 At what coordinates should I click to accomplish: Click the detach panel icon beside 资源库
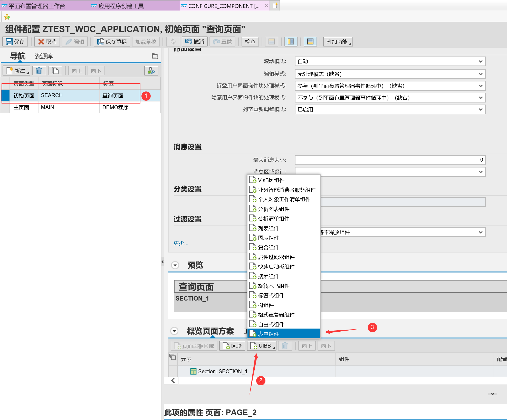click(x=155, y=56)
